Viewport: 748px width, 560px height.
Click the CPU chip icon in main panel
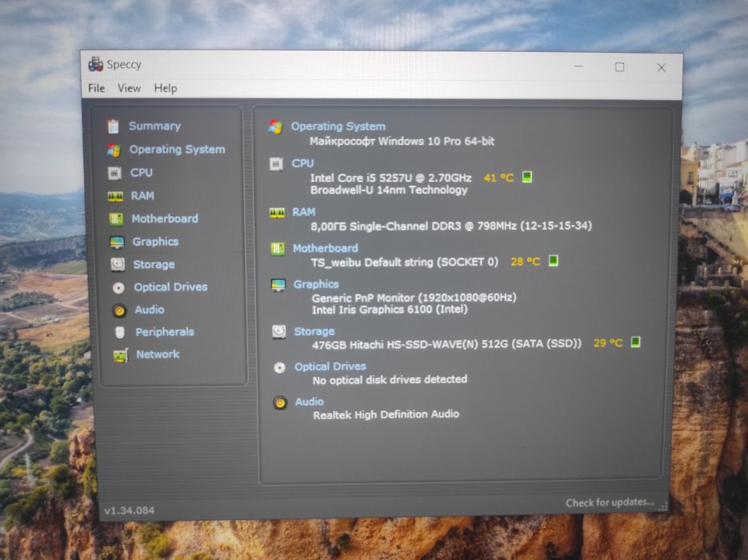[276, 164]
